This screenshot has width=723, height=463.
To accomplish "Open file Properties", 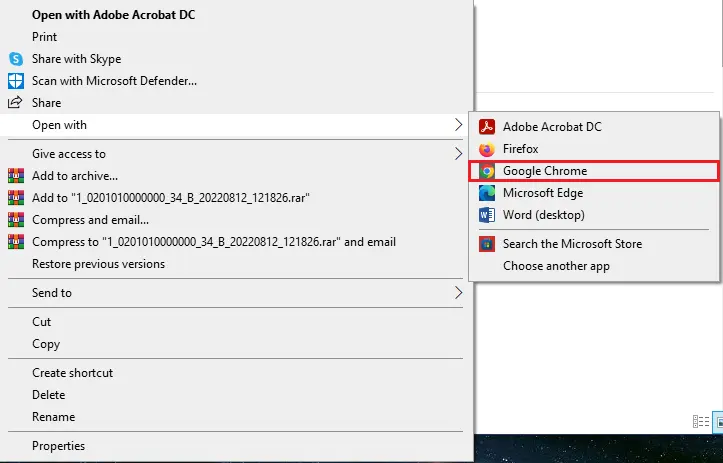I will click(235, 446).
